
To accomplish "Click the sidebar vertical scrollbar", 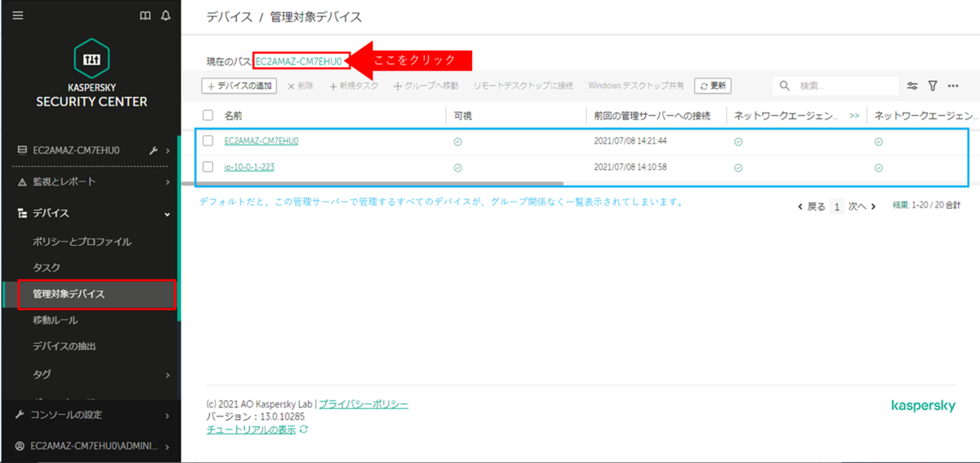I will (x=178, y=229).
